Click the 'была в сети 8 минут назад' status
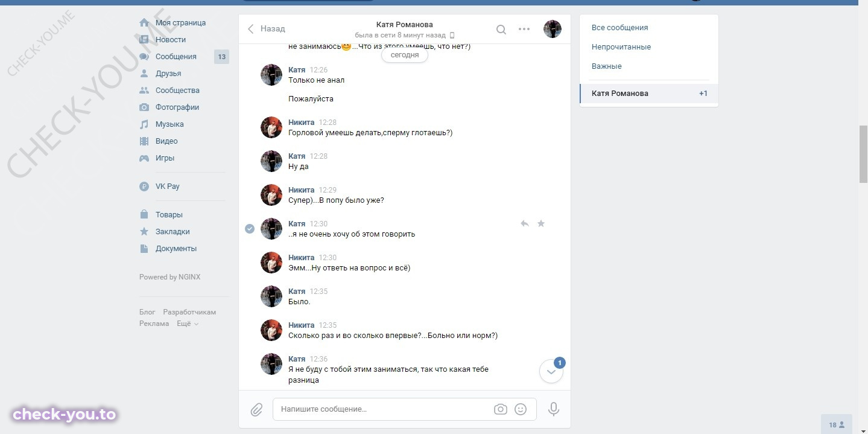The image size is (868, 434). 401,35
